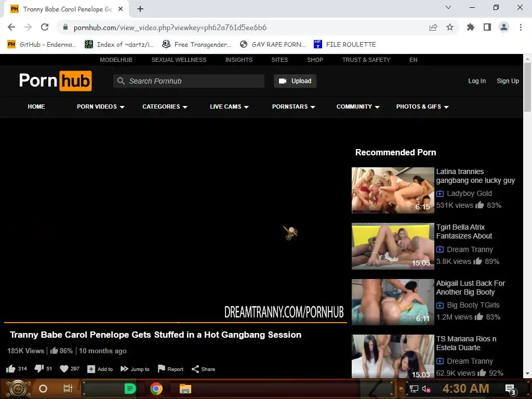
Task: Go to the HOME nav item
Action: 36,107
